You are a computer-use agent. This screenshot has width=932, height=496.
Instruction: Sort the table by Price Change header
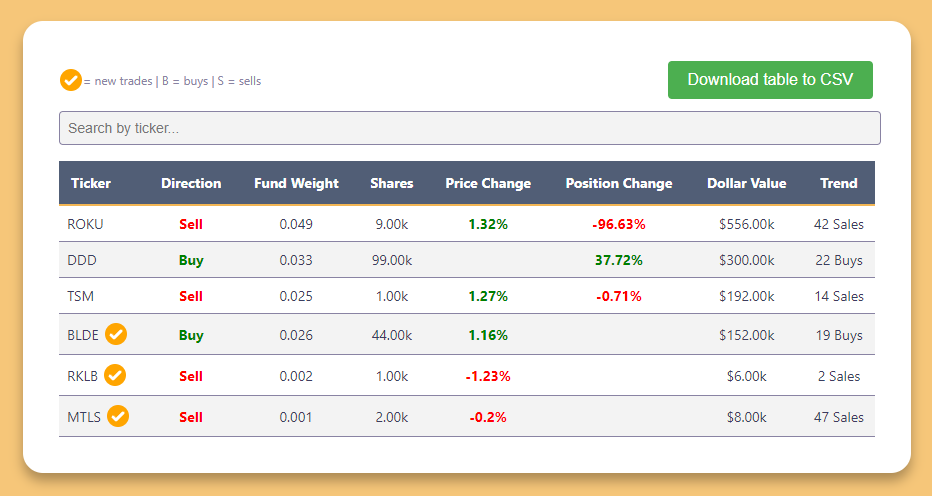coord(488,183)
